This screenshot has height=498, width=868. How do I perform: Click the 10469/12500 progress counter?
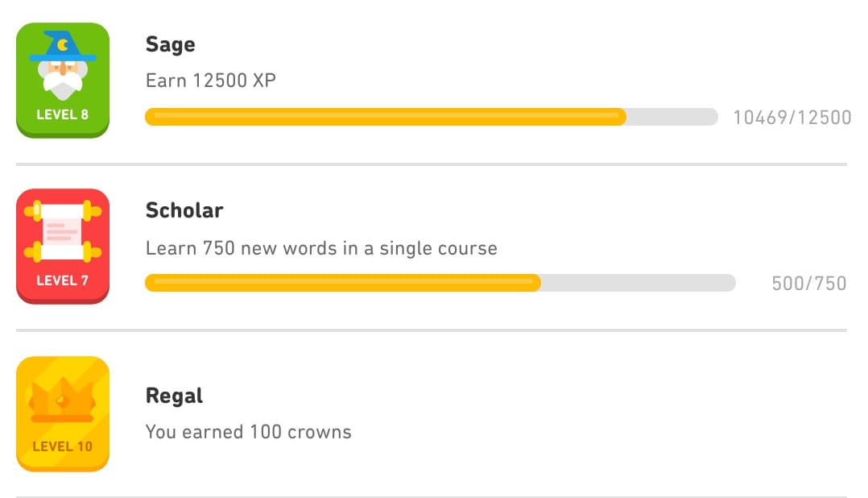(x=792, y=118)
